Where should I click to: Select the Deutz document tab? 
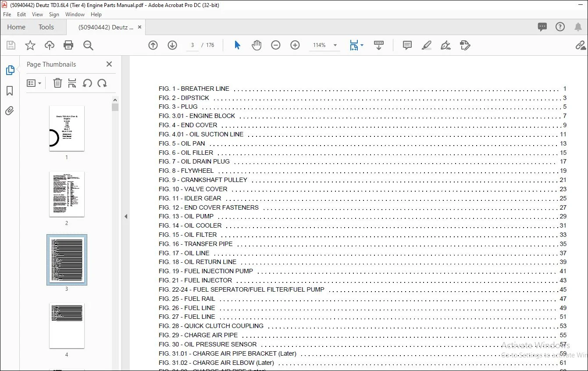[106, 27]
